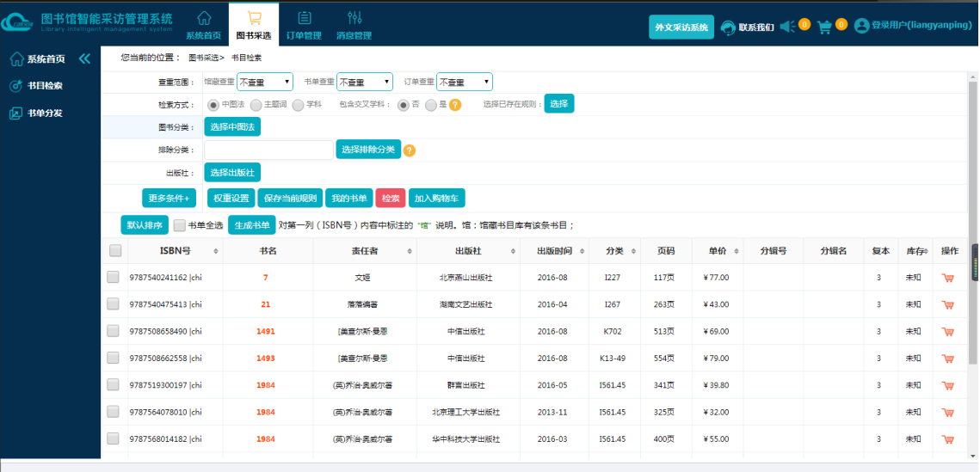Click cart icon for the 1491 row
The width and height of the screenshot is (980, 472).
tap(947, 332)
